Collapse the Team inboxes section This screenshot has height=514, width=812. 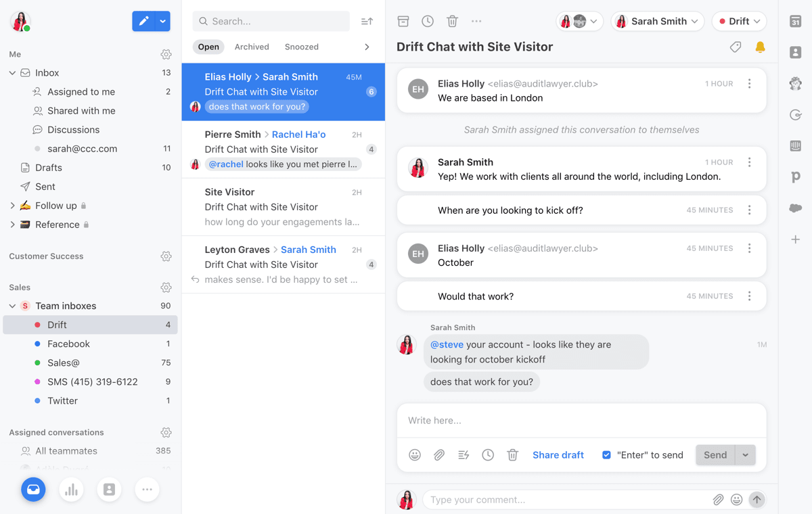point(12,306)
